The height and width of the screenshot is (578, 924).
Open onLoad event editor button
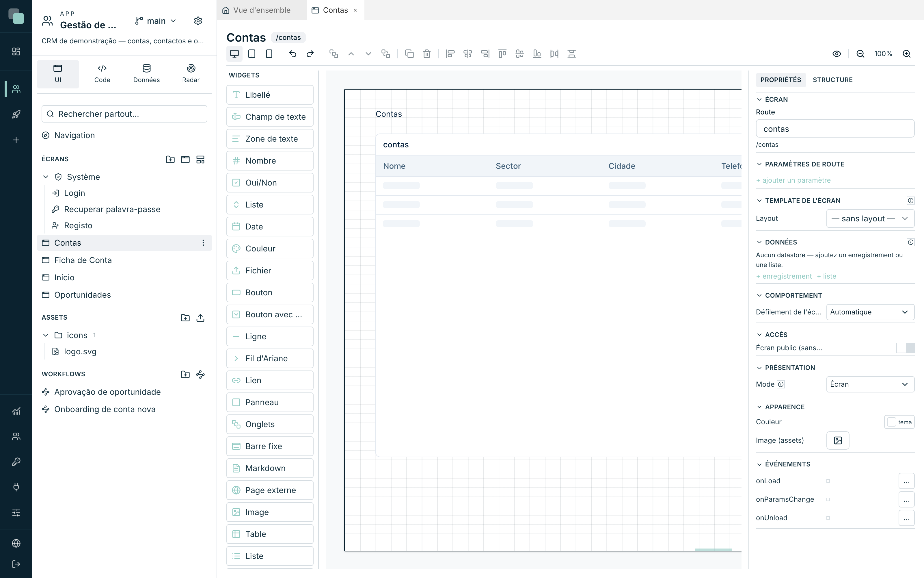pos(906,481)
